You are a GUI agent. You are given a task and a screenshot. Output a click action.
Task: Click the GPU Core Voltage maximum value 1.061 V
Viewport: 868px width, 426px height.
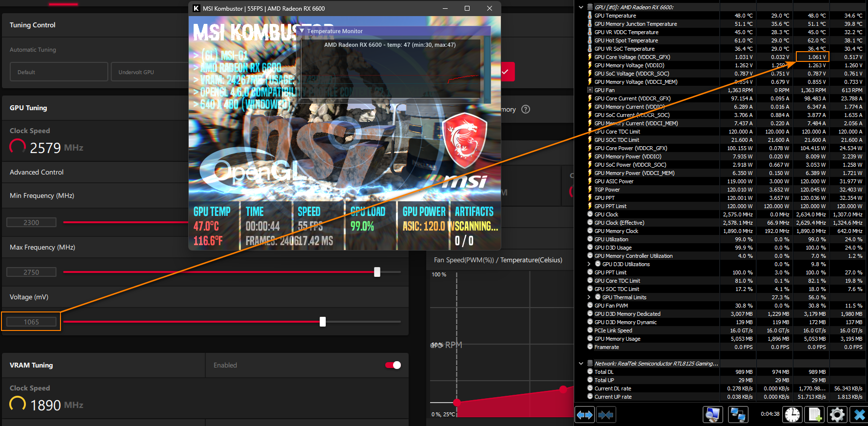[x=816, y=57]
